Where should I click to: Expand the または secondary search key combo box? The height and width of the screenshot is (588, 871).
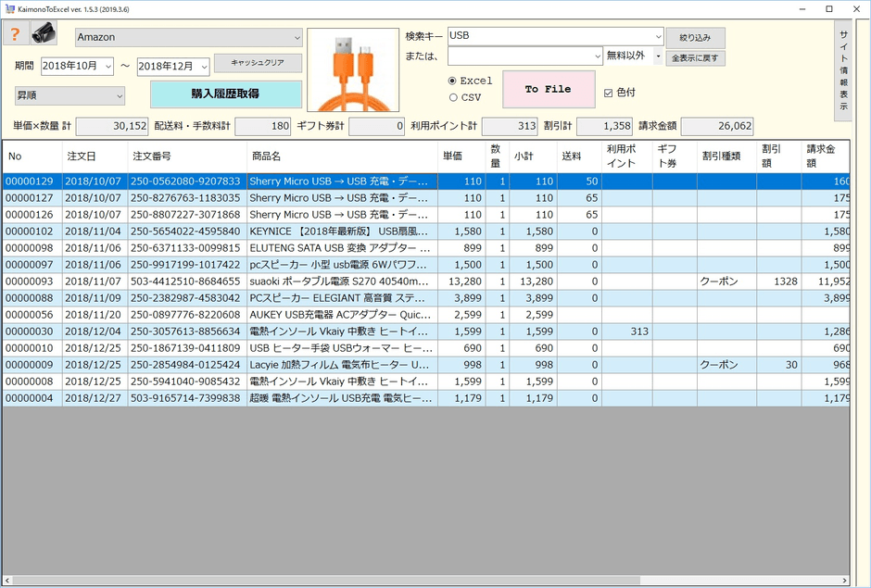coord(598,56)
